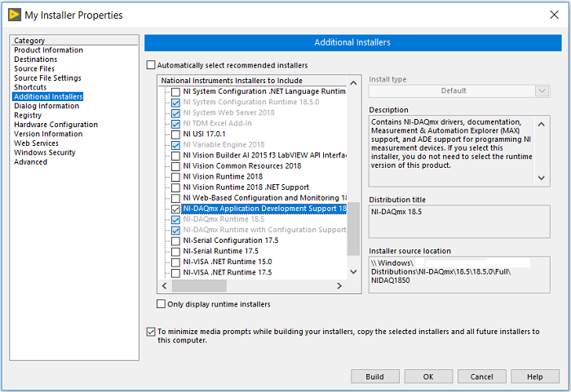Click the Build button
The width and height of the screenshot is (571, 392).
374,377
